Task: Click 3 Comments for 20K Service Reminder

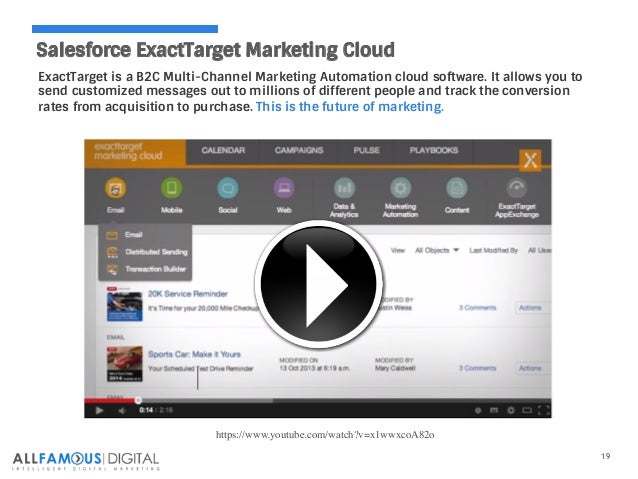Action: [478, 308]
